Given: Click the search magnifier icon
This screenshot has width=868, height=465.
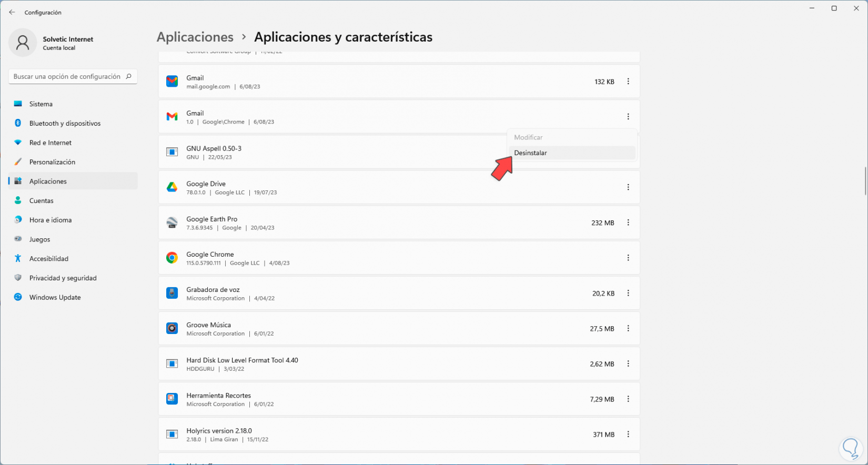Looking at the screenshot, I should pyautogui.click(x=128, y=76).
